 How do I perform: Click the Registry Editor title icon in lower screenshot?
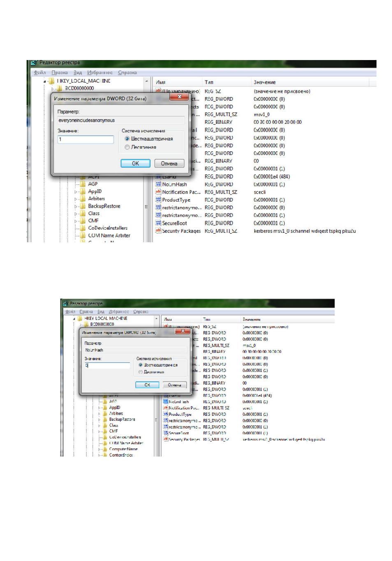pyautogui.click(x=65, y=304)
